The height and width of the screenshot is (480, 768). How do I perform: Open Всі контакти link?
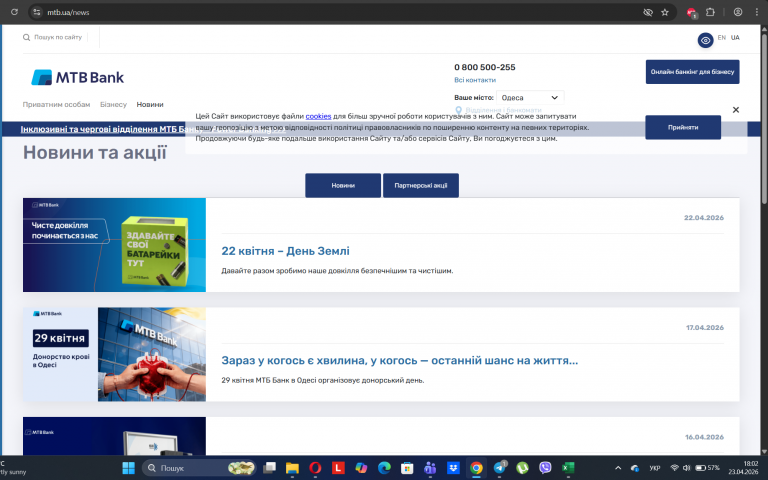point(475,80)
